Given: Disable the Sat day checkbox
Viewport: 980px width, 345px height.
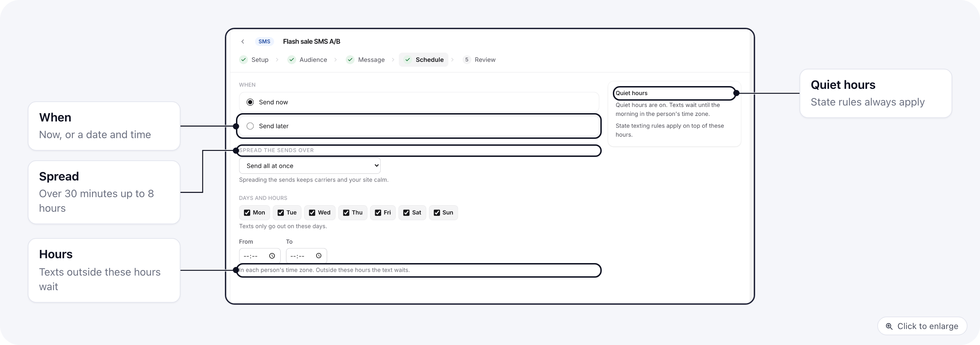Looking at the screenshot, I should 406,213.
